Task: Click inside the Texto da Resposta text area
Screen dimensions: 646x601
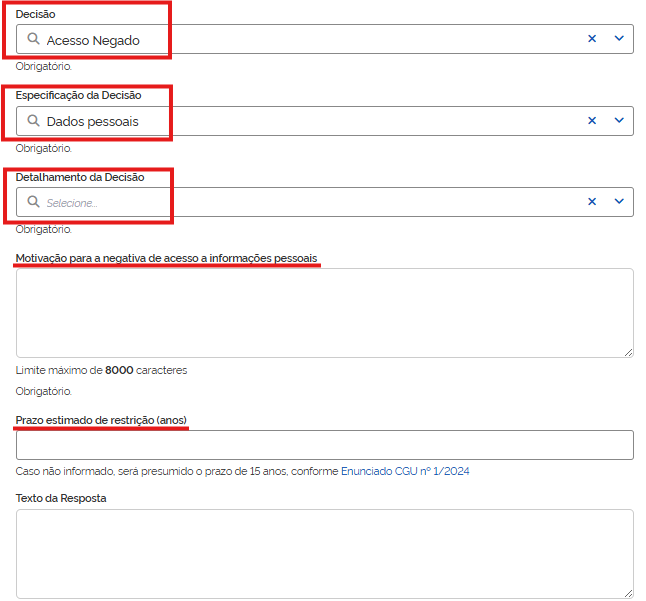Action: (324, 553)
